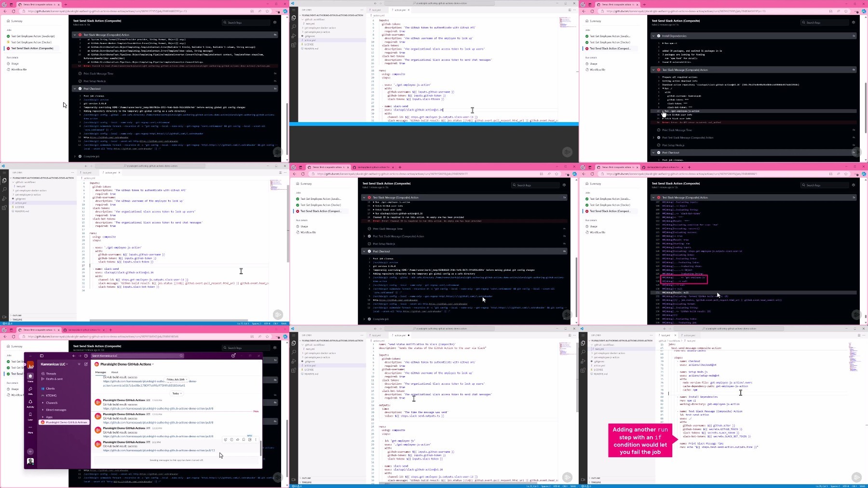Open the Today date jump dropdown
Image resolution: width=868 pixels, height=488 pixels.
click(x=176, y=393)
